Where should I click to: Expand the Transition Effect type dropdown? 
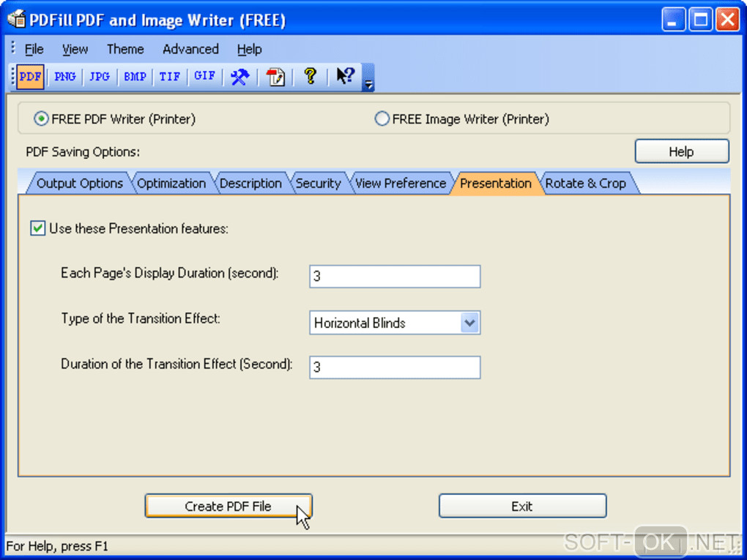pyautogui.click(x=469, y=323)
